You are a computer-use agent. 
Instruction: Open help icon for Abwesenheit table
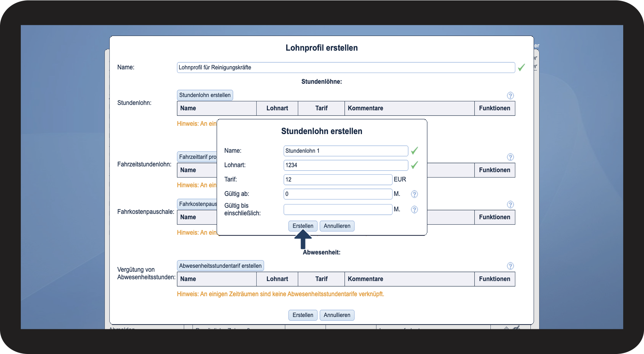coord(510,266)
